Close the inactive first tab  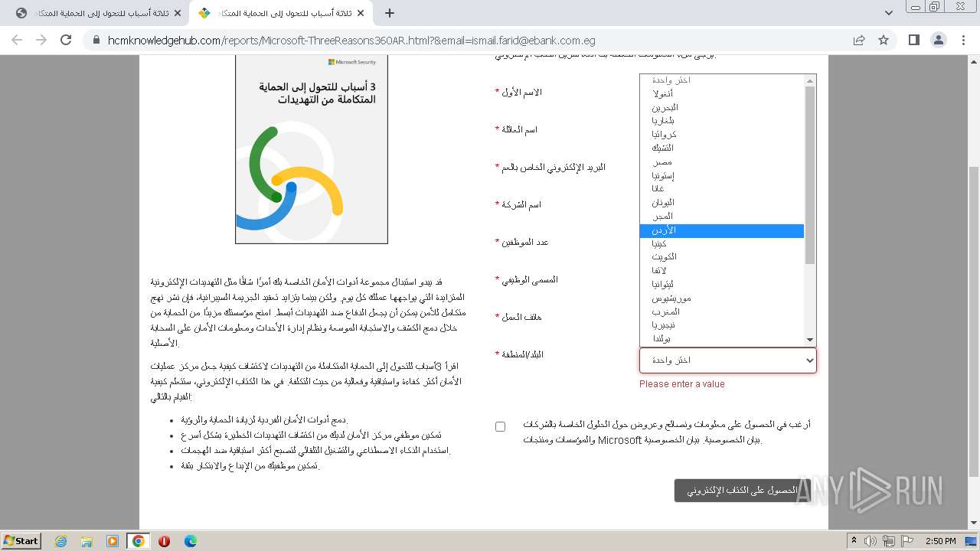coord(178,13)
